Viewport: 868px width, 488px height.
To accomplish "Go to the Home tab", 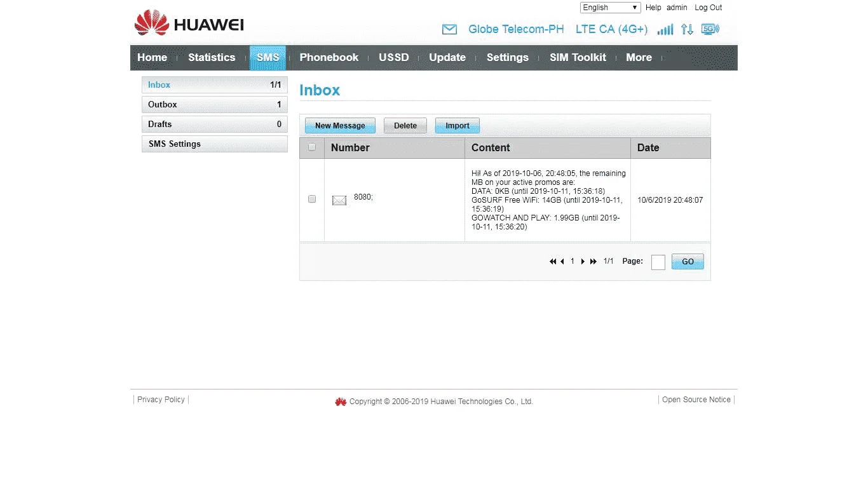I will click(153, 57).
